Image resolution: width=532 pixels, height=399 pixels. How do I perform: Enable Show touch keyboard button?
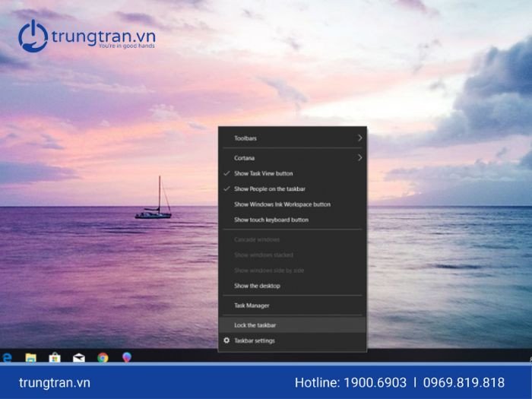(x=293, y=220)
